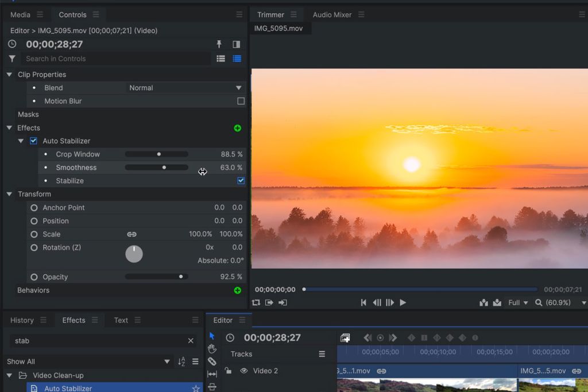Uncheck the Stabilize option
Image resolution: width=588 pixels, height=392 pixels.
coord(241,180)
